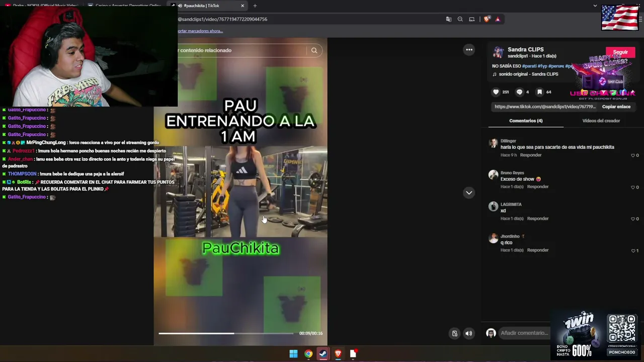Open a new browser tab with plus
This screenshot has height=362, width=644.
pos(255,6)
